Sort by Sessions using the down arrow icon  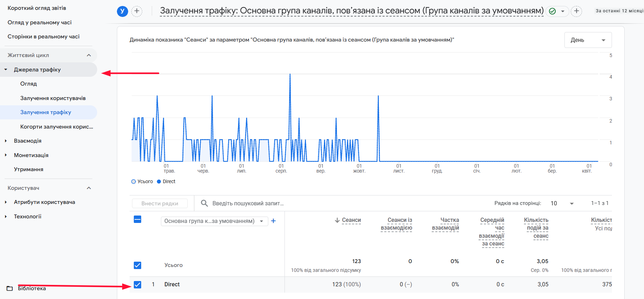coord(337,220)
